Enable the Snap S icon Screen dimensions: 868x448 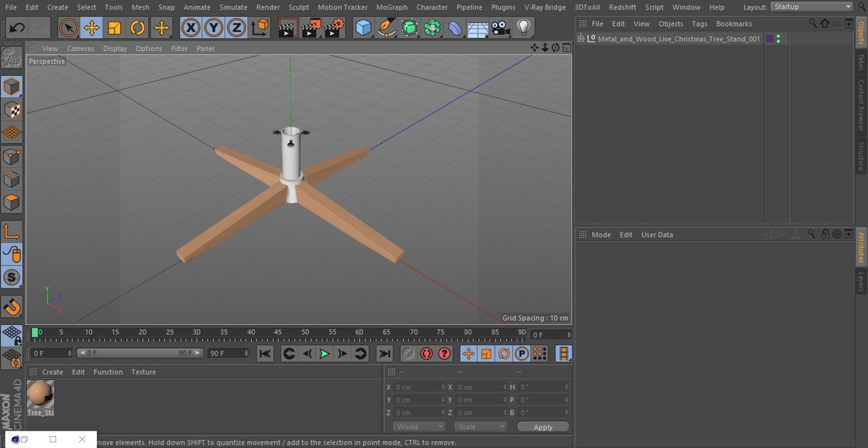[x=12, y=278]
